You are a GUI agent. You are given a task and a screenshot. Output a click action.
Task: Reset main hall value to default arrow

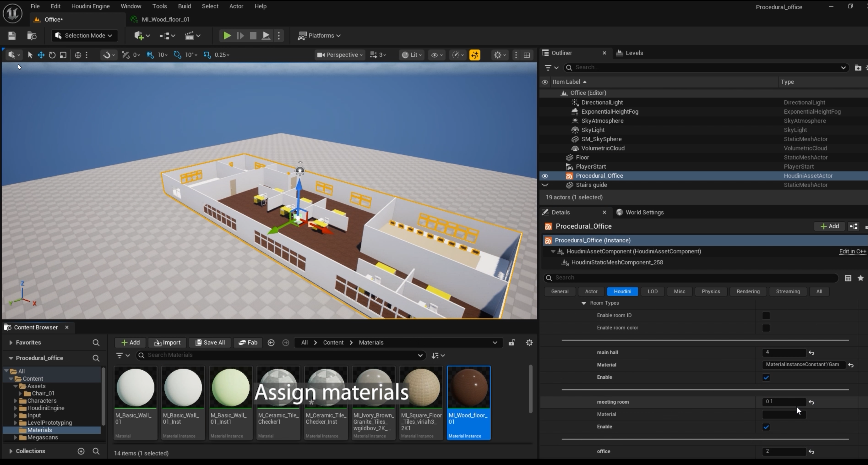point(811,353)
